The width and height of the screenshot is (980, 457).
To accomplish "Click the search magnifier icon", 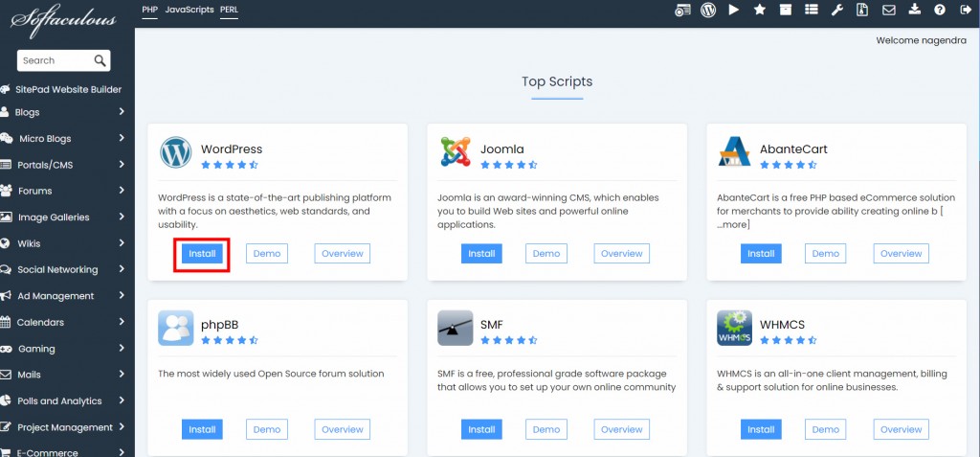I will pyautogui.click(x=100, y=60).
